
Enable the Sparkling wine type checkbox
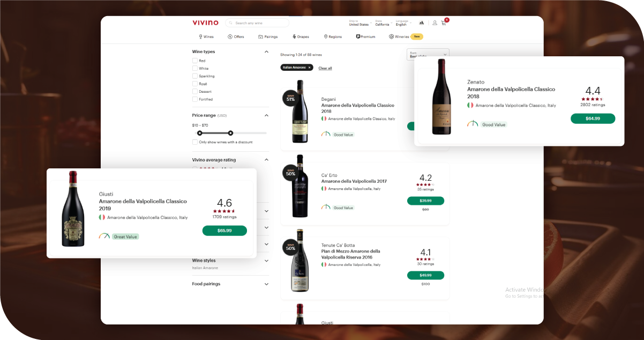[195, 76]
